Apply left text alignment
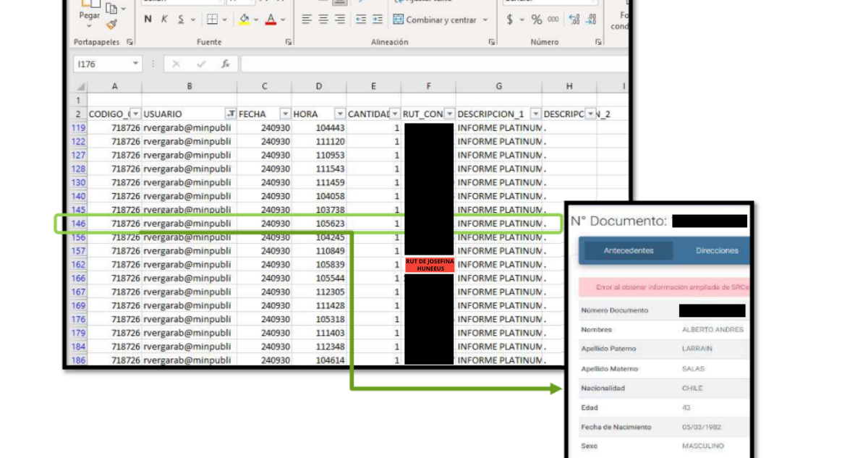 click(x=307, y=20)
